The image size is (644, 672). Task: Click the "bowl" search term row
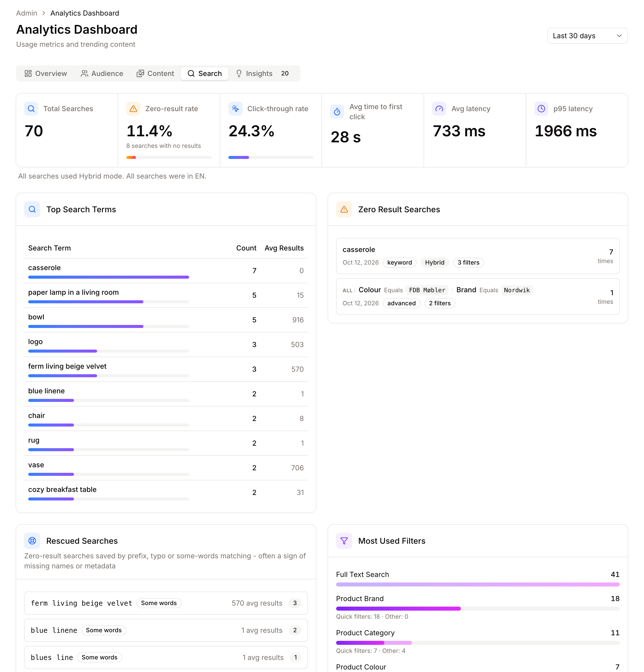click(x=166, y=320)
